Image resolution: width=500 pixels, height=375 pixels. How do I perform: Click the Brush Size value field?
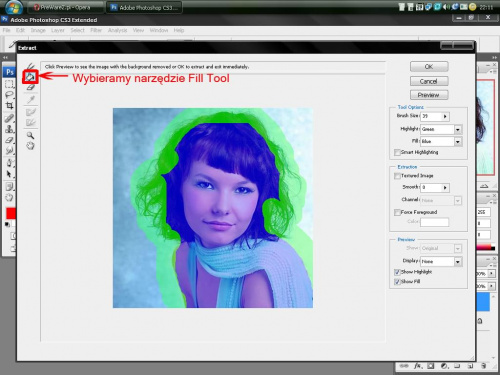(x=431, y=116)
